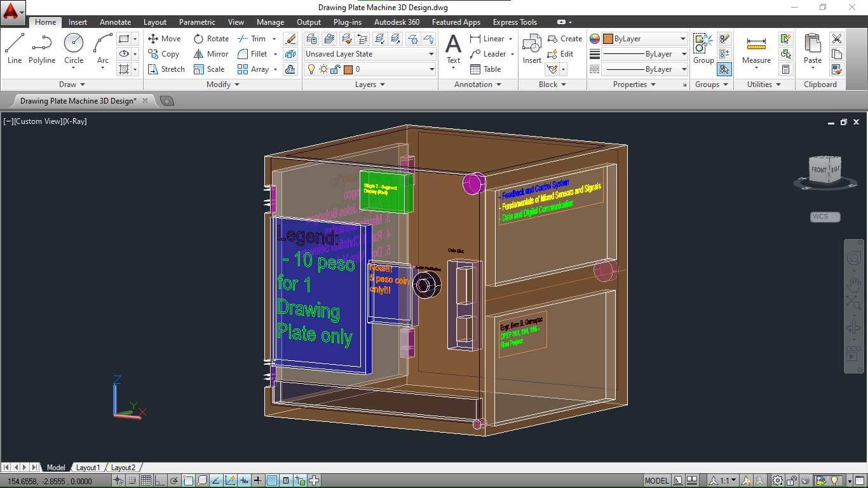Expand the Draw panel

point(72,85)
